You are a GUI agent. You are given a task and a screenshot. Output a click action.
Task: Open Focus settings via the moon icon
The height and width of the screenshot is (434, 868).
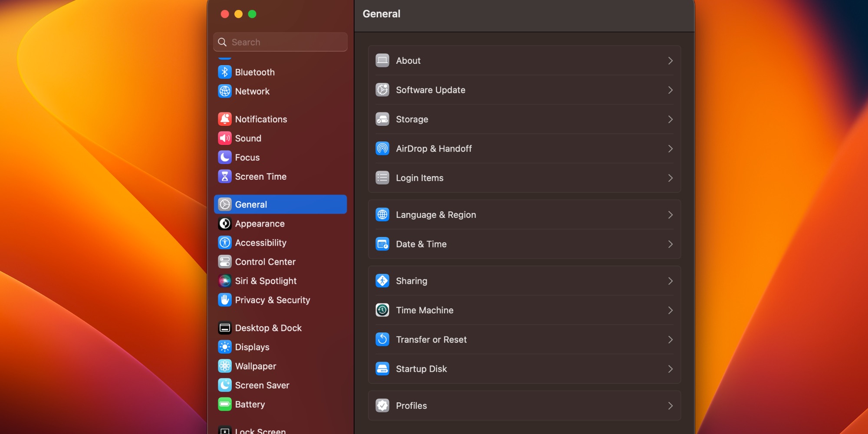[224, 157]
